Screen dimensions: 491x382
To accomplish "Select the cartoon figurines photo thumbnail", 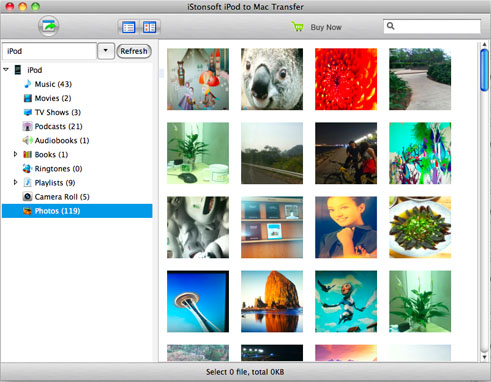I will (198, 79).
